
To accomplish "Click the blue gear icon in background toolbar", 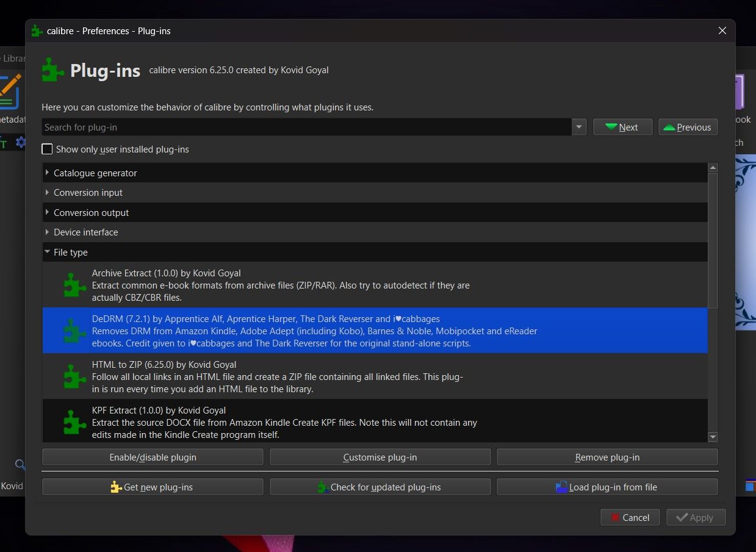I will (x=21, y=142).
